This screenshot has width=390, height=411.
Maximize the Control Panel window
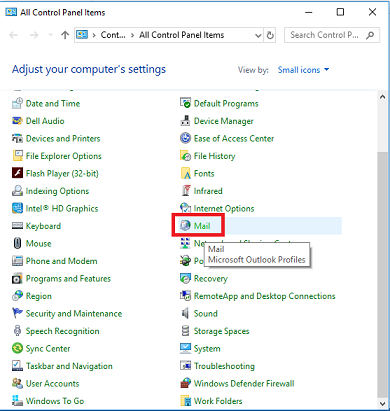click(340, 12)
